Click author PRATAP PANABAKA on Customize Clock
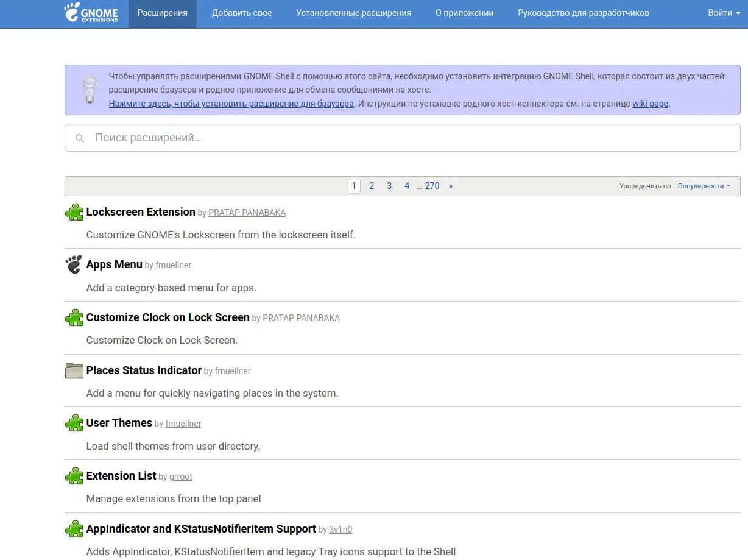748x560 pixels. tap(301, 318)
